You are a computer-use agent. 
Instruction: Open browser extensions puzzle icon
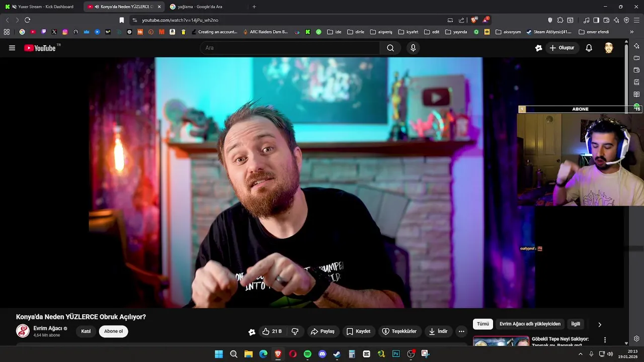click(x=560, y=20)
